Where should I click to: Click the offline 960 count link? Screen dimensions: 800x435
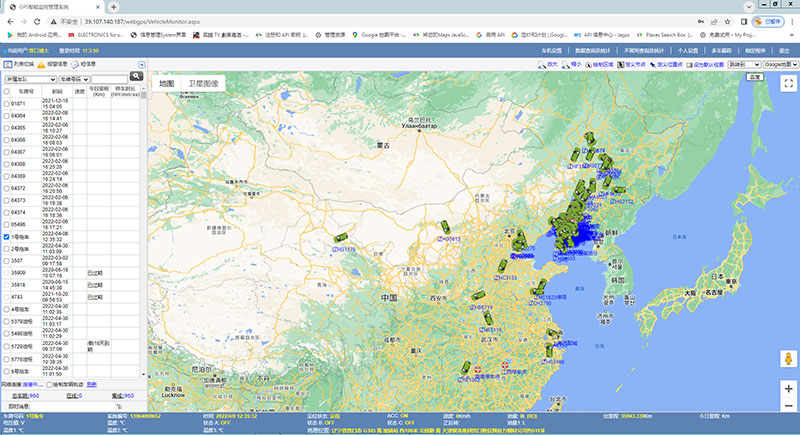point(122,396)
